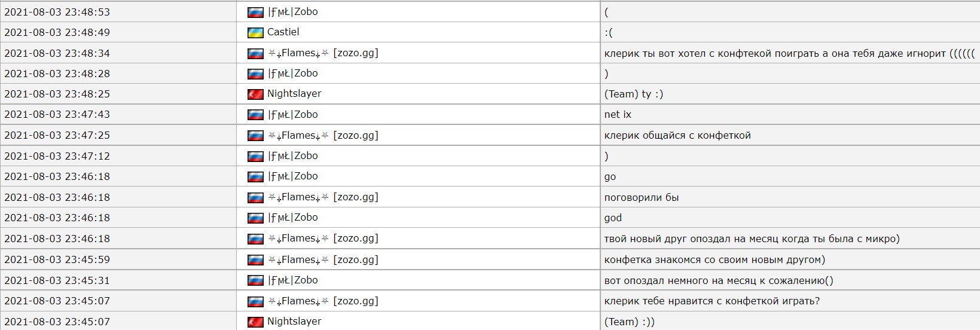Click Russian flag in the 23:45:31 row
Viewport: 980px width, 330px height.
point(255,280)
